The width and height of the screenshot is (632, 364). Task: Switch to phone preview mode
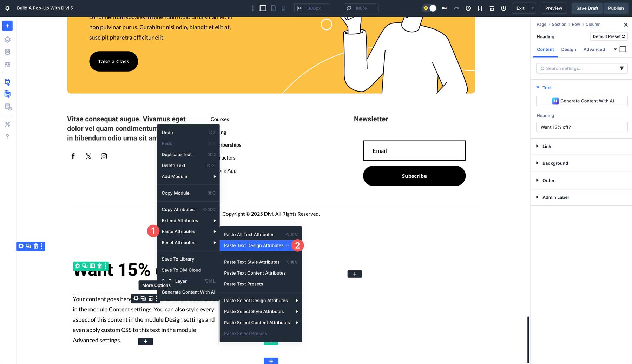[x=283, y=8]
